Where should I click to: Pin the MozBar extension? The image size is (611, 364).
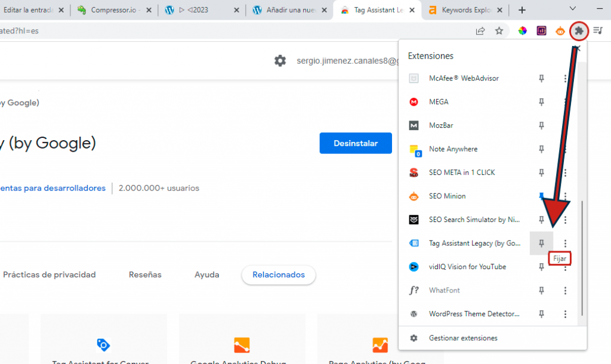pyautogui.click(x=541, y=125)
